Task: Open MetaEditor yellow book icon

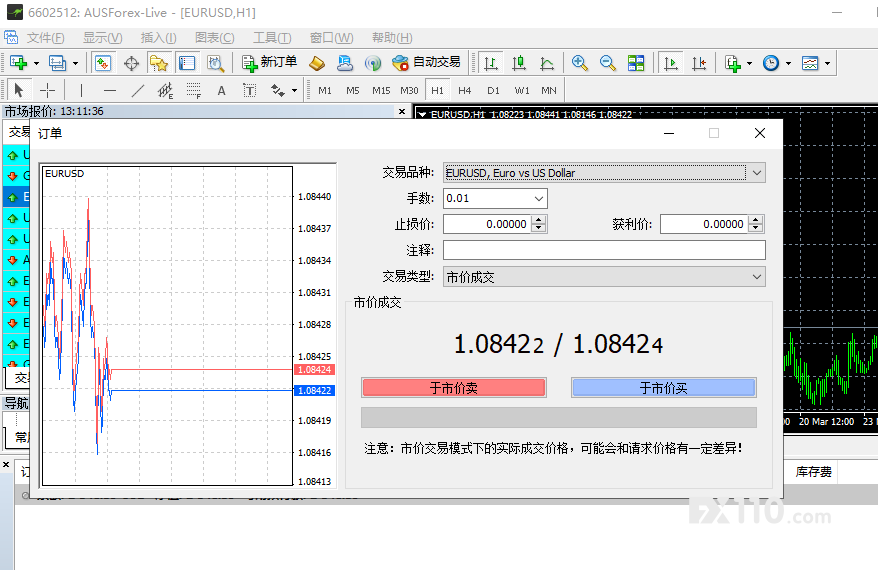Action: click(317, 63)
